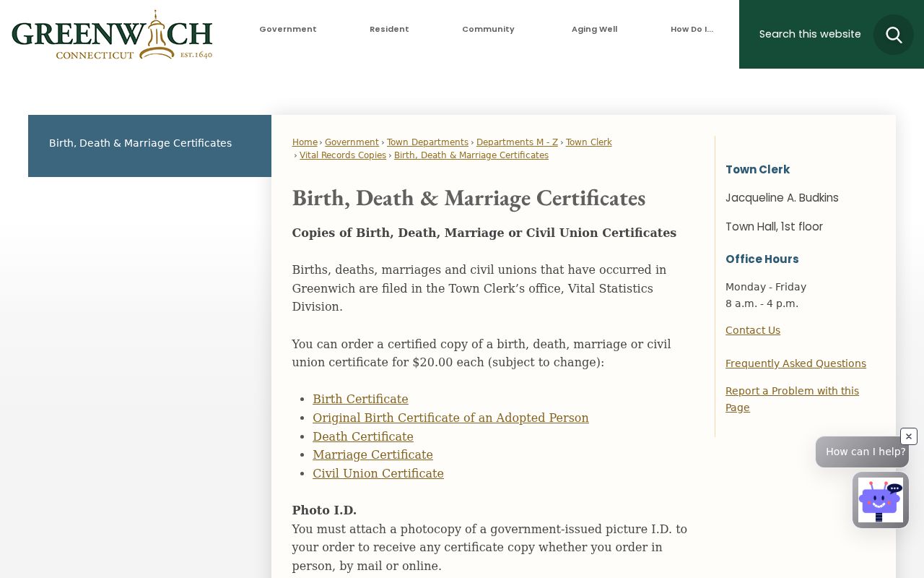924x578 pixels.
Task: Open the Marriage Certificate link
Action: (372, 454)
